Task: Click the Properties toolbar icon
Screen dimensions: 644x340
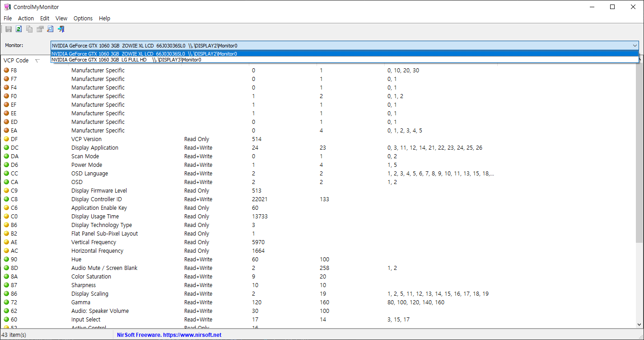Action: (40, 29)
